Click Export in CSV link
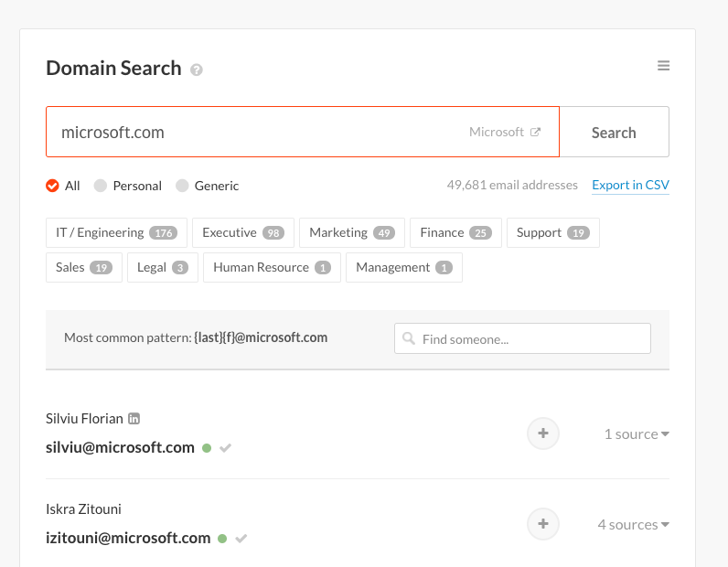Screen dimensions: 728x567 pyautogui.click(x=630, y=186)
